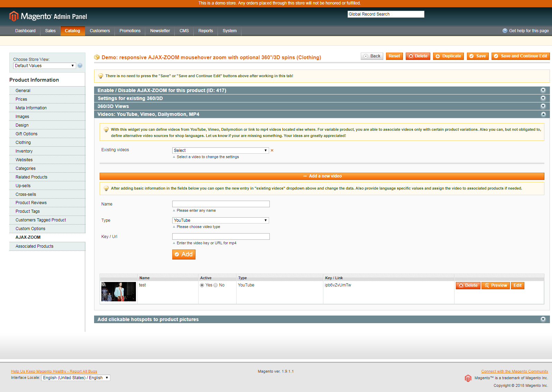The image size is (552, 392).
Task: Open Interface Locale dropdown
Action: [76, 378]
